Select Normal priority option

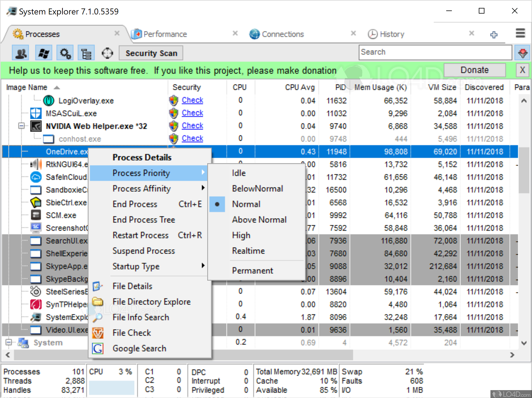coord(257,204)
